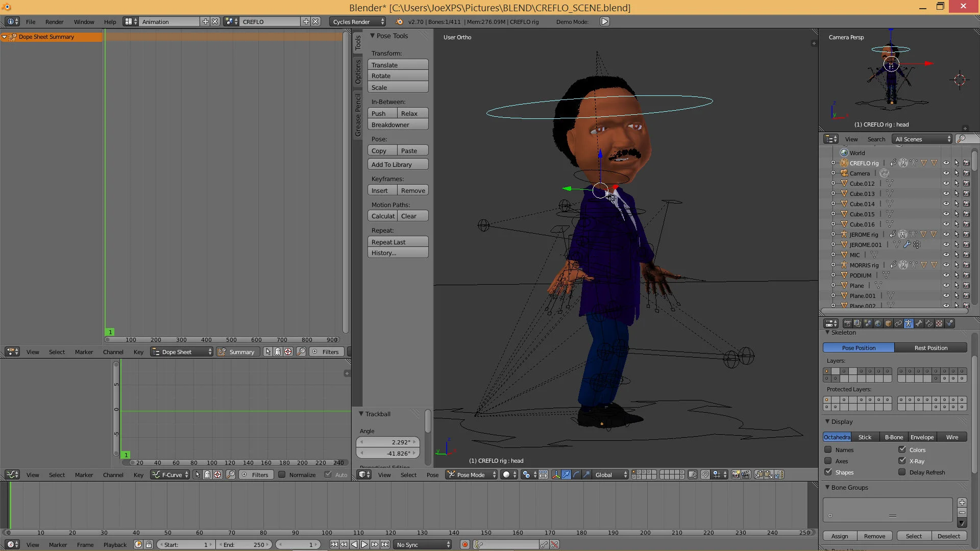Open the World properties tab icon
980x551 pixels.
pyautogui.click(x=878, y=323)
